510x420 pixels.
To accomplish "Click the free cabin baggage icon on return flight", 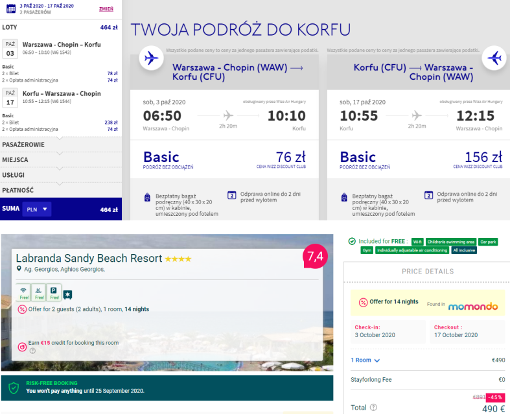I will tap(344, 197).
